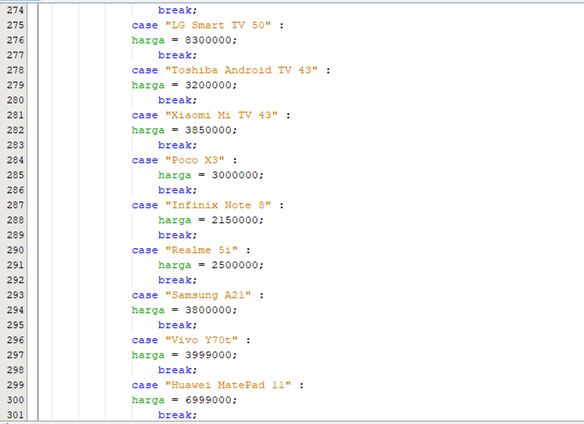This screenshot has width=584, height=424.
Task: Click the case keyword on line 284
Action: 145,161
